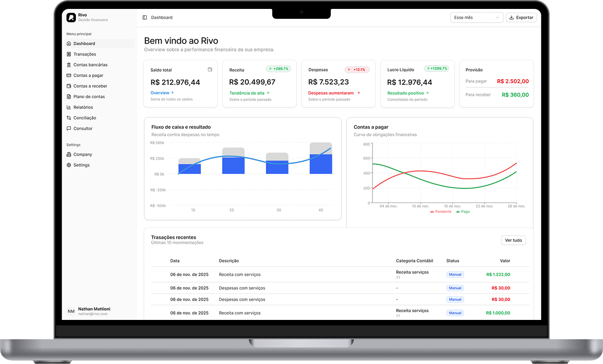
Task: Click the Plano de contas icon
Action: click(68, 96)
